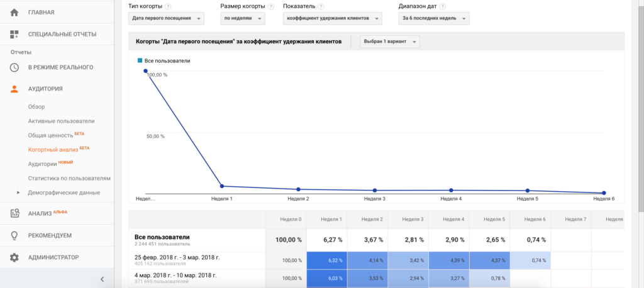Open the по неделям cohort size dropdown

(242, 19)
